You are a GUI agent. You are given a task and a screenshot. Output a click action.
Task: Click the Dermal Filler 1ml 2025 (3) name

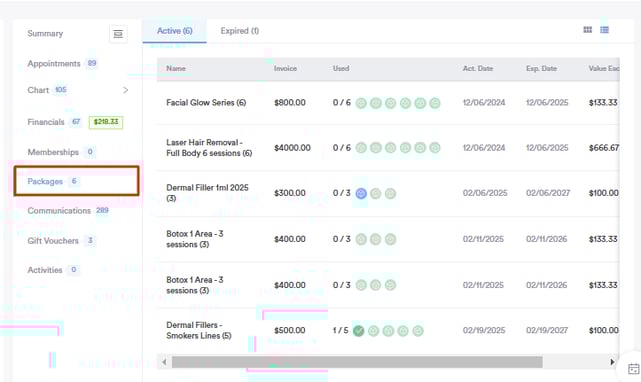click(207, 193)
